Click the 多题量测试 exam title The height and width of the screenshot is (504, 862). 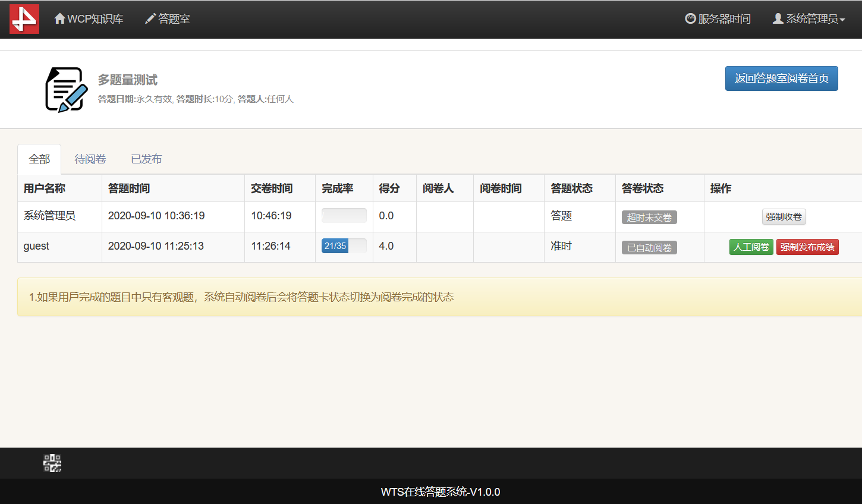tap(128, 80)
